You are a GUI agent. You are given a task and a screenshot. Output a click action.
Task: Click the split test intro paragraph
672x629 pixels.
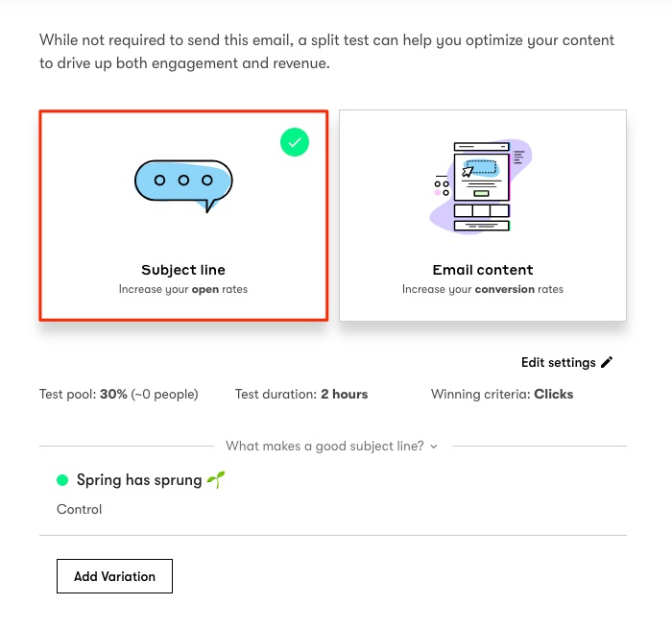coord(326,52)
